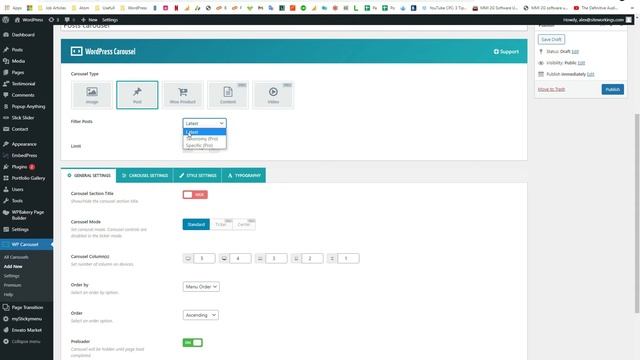This screenshot has width=640, height=360.
Task: Open WP Carousel menu item
Action: click(26, 244)
